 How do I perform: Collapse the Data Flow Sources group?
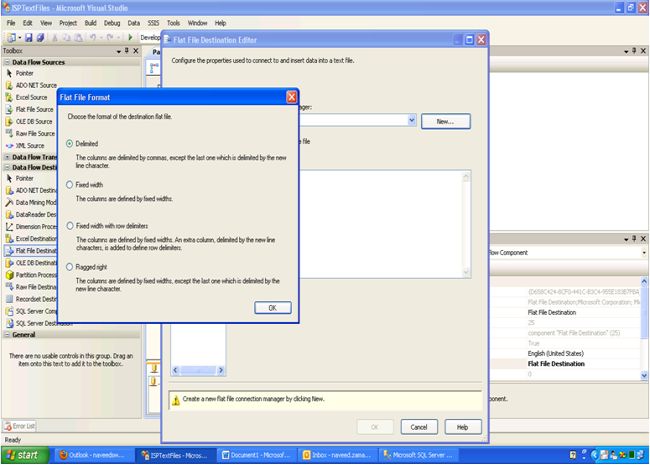(x=7, y=62)
